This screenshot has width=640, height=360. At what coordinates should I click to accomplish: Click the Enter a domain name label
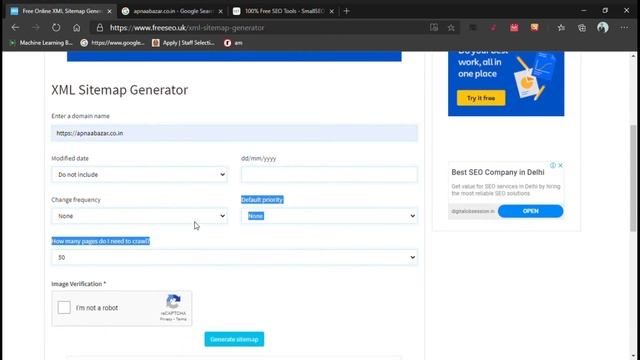[x=80, y=116]
